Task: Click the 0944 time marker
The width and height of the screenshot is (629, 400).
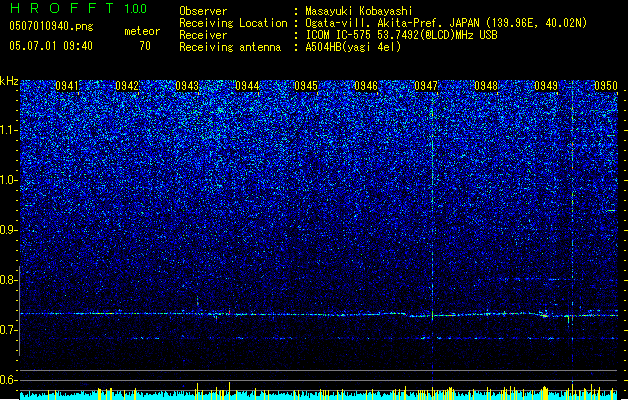Action: pos(247,86)
